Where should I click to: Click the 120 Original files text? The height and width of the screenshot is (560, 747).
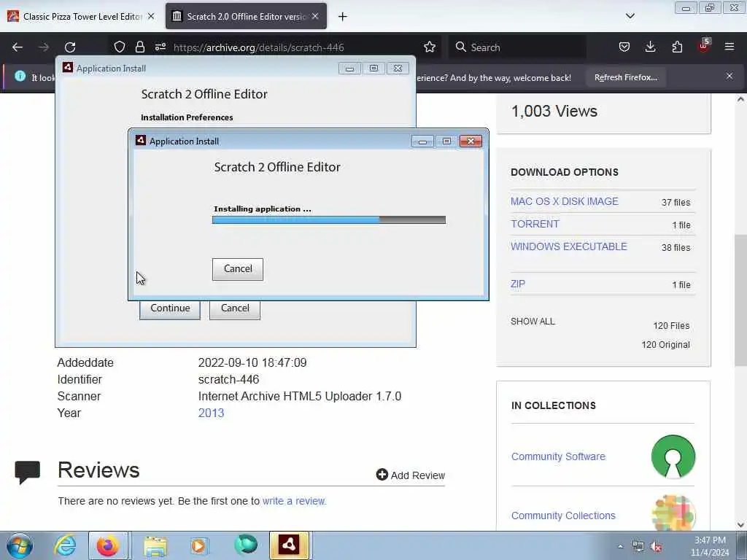(665, 344)
